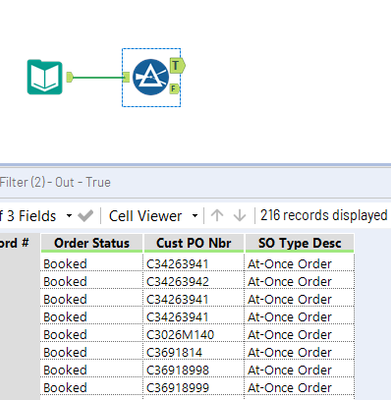Click the Record # column header
391x400 pixels.
(x=19, y=243)
